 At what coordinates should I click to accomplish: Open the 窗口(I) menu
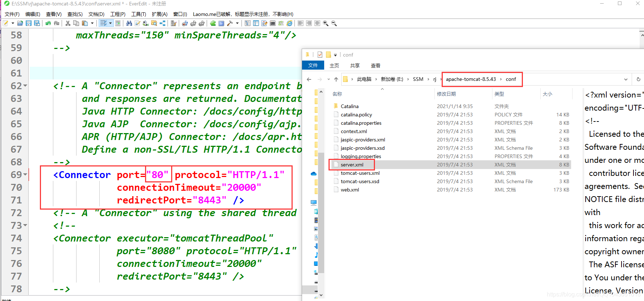[x=180, y=14]
